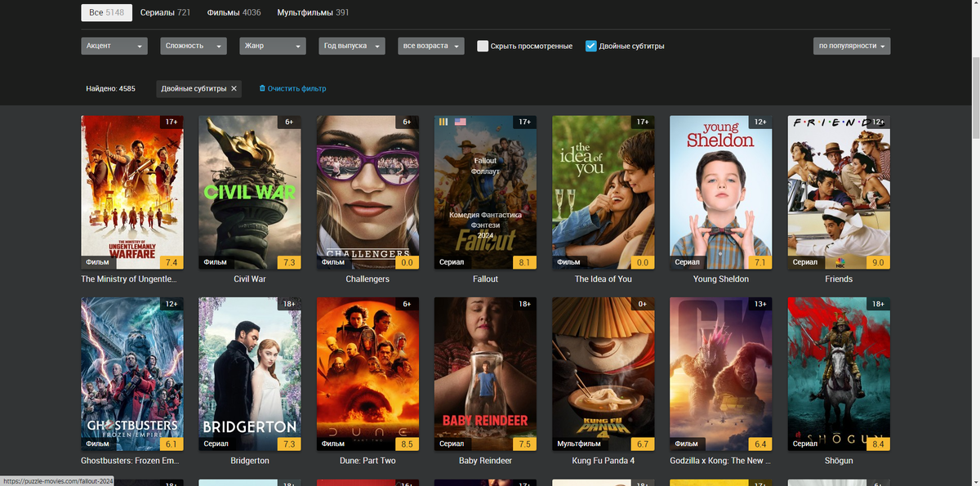Open the Bridgerton title link
980x486 pixels.
(x=250, y=461)
